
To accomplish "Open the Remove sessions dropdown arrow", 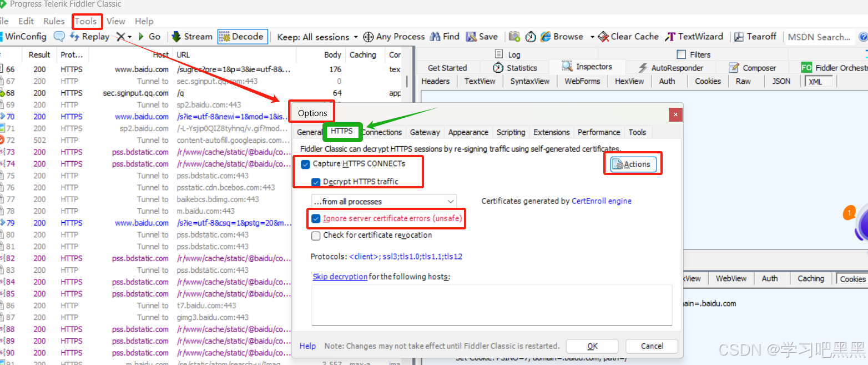I will point(130,37).
